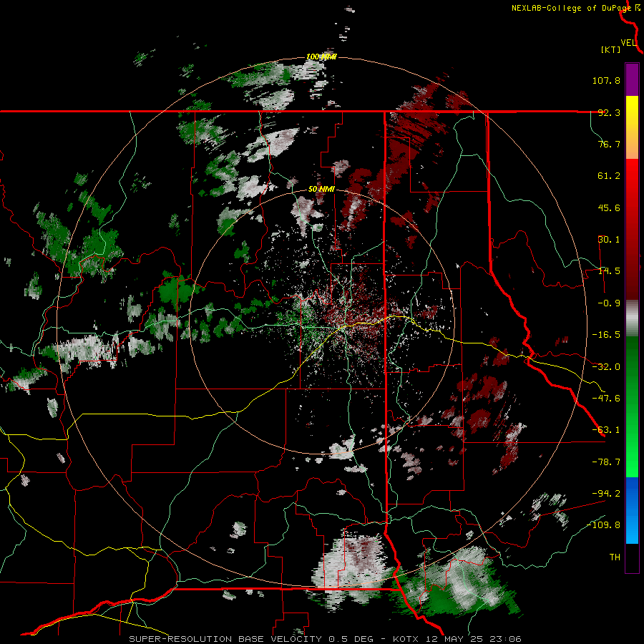Click the -94.2 velocity scale value
Screen dimensions: 644x644
(x=606, y=493)
